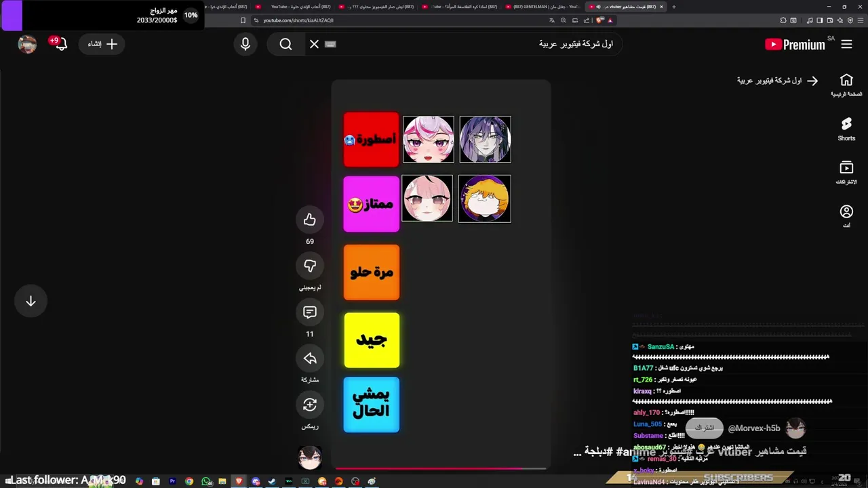Open File Explorer from taskbar
The width and height of the screenshot is (868, 488).
(222, 481)
